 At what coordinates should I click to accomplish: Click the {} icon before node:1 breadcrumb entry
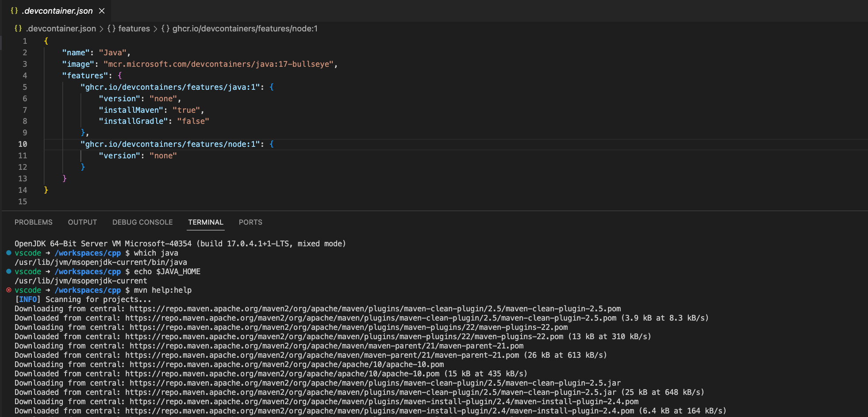click(x=166, y=28)
